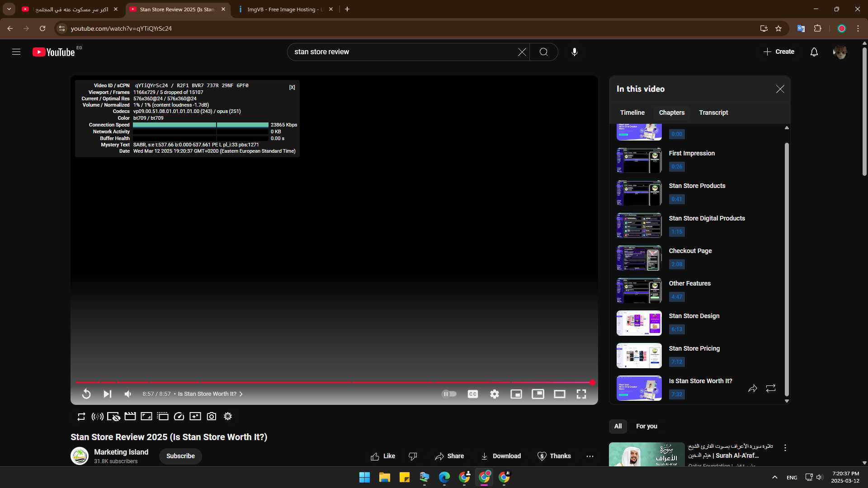Subscribe to Marketing Island
The width and height of the screenshot is (868, 488).
[x=180, y=456]
